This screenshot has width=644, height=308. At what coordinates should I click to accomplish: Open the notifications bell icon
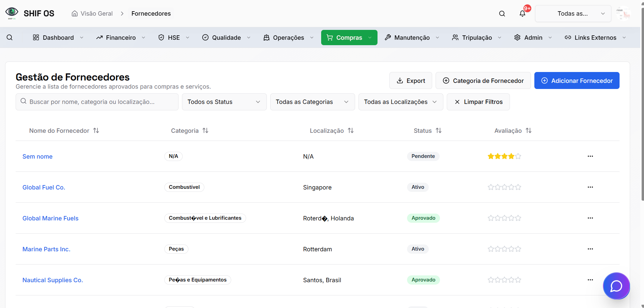pos(522,14)
